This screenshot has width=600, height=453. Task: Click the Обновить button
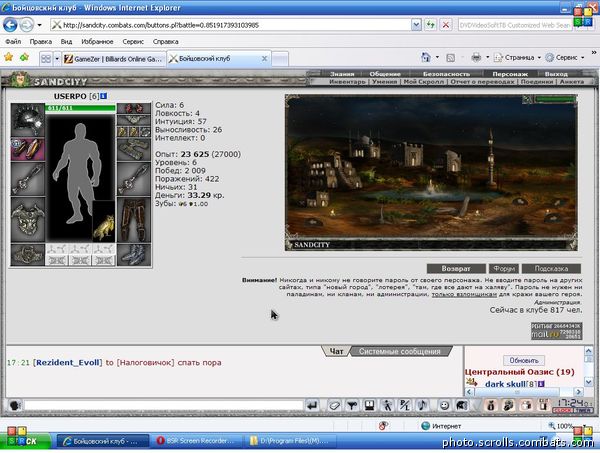click(524, 360)
